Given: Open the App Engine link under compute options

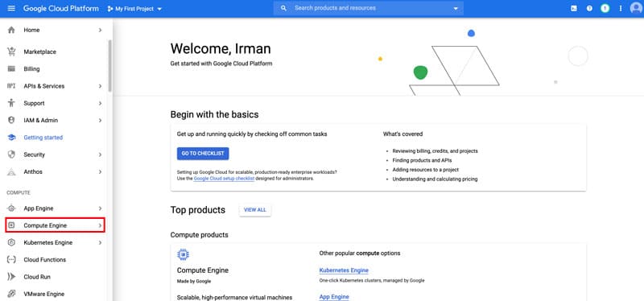Looking at the screenshot, I should [334, 297].
